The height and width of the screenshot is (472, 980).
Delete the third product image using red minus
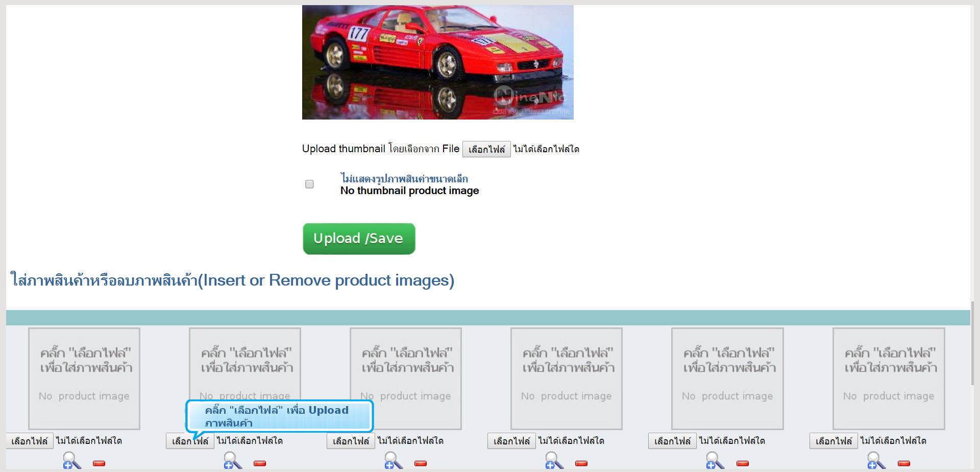(421, 463)
